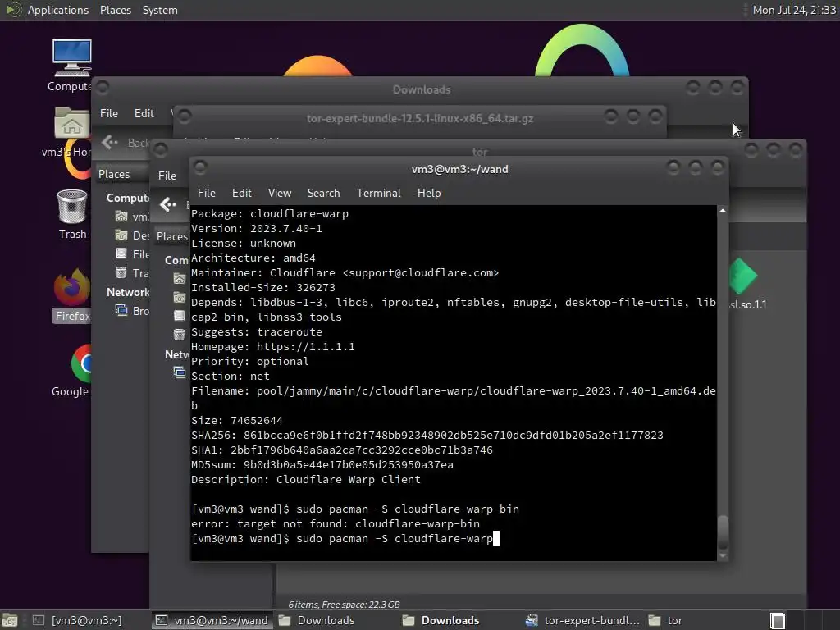Open the Terminal menu in terminal menubar
840x630 pixels.
tap(379, 193)
